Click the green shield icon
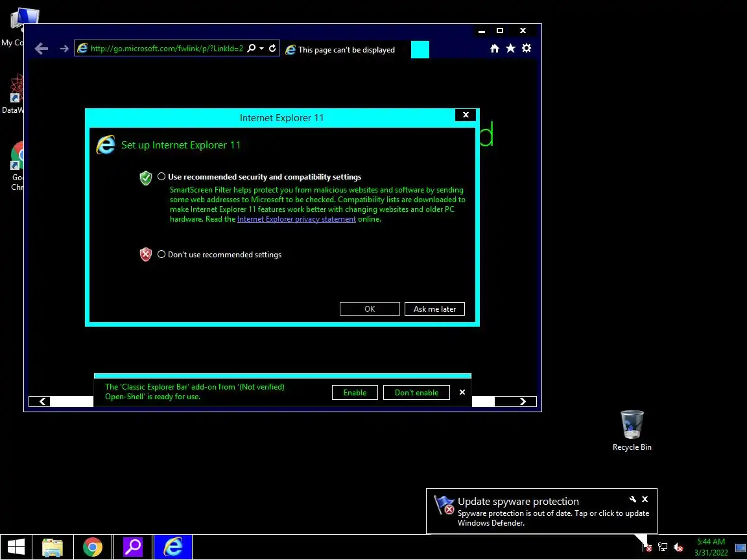Viewport: 747px width, 560px height. [x=146, y=178]
